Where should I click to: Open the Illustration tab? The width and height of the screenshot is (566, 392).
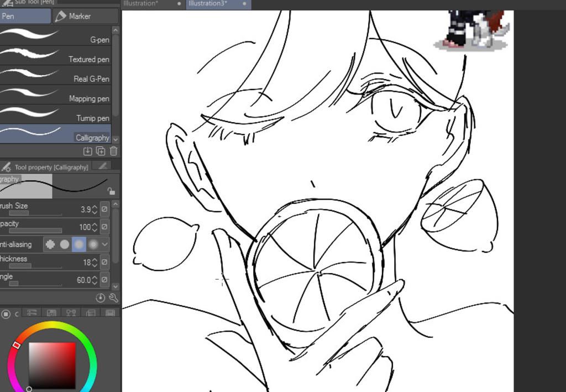152,4
